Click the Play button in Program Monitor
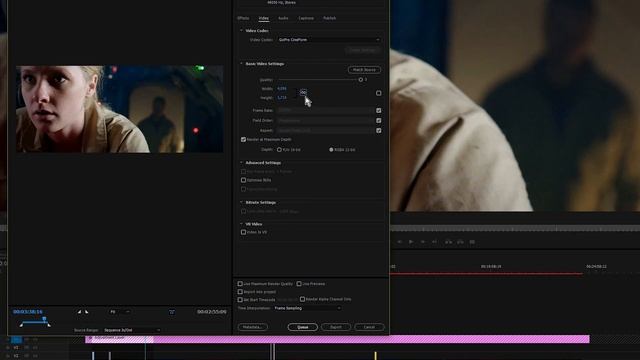This screenshot has height=360, width=640. 411,242
